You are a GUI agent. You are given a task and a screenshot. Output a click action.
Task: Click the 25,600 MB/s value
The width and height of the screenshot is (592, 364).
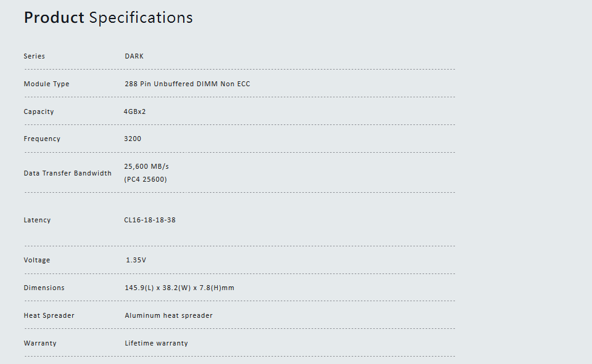tap(147, 166)
